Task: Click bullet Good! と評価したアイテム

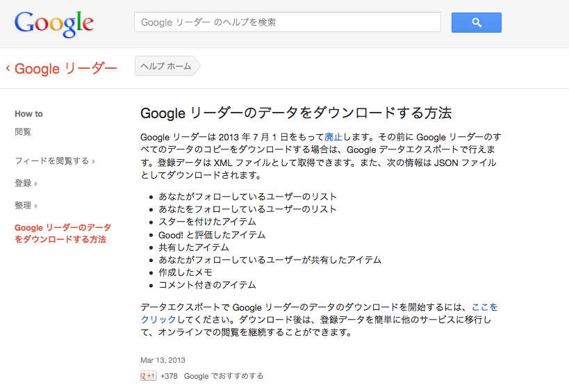Action: (x=212, y=235)
